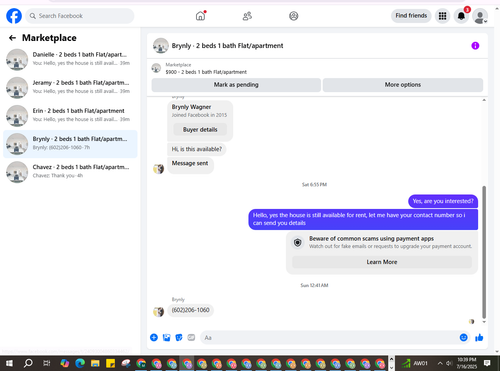The image size is (500, 371).
Task: Select the Brynly conversation in the list
Action: click(x=70, y=144)
